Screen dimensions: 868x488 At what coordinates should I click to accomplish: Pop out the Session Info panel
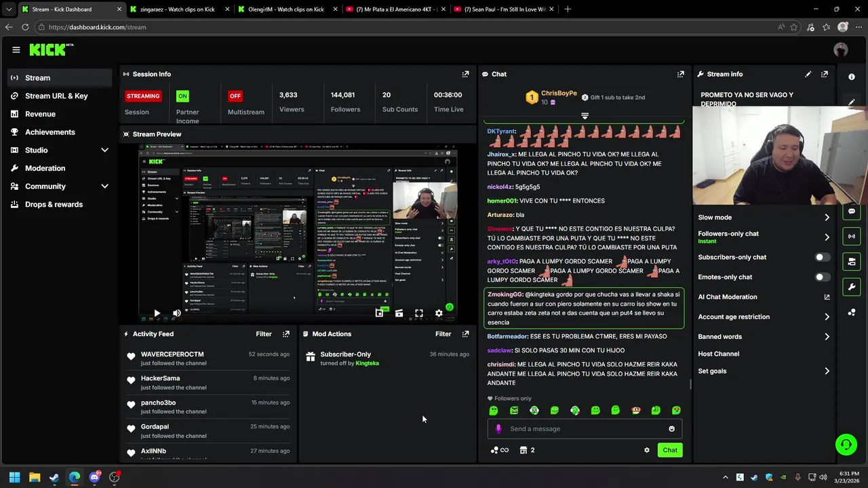(465, 74)
